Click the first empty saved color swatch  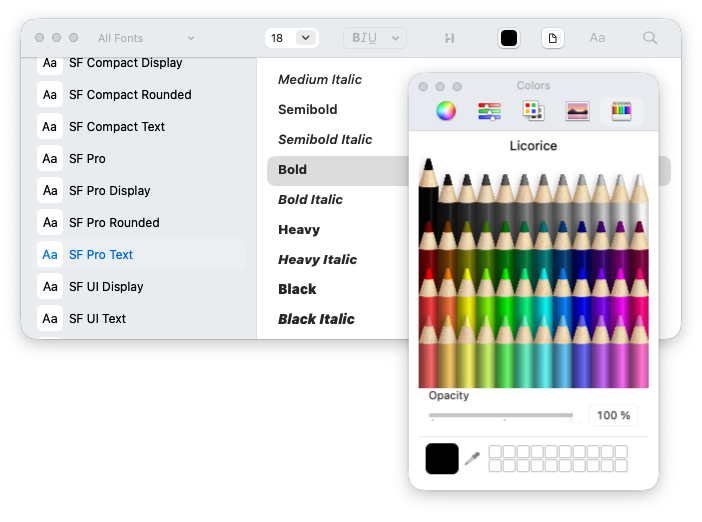point(495,451)
